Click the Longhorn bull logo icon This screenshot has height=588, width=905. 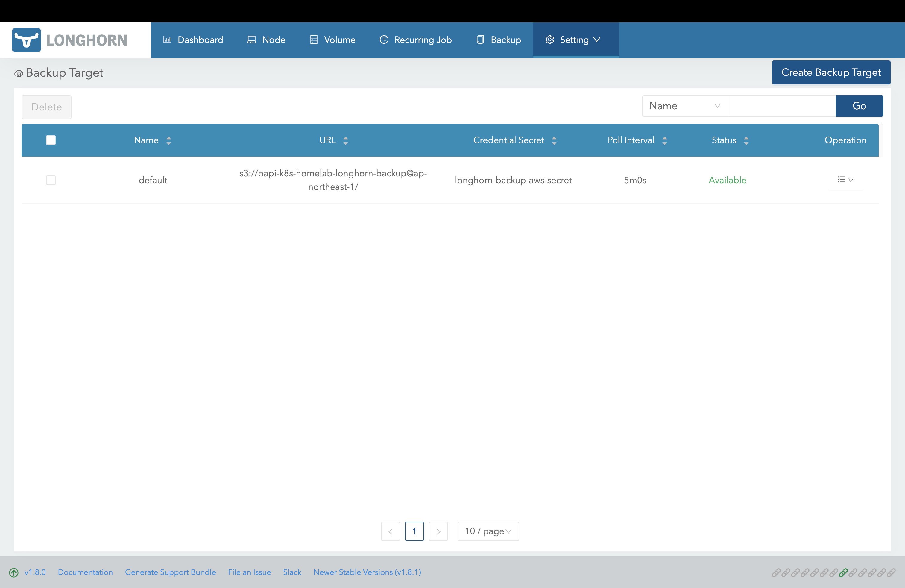26,40
